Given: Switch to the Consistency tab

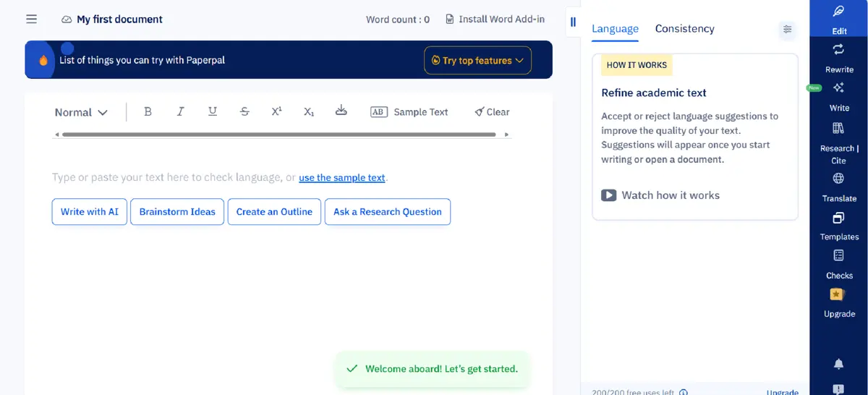Looking at the screenshot, I should pyautogui.click(x=684, y=29).
